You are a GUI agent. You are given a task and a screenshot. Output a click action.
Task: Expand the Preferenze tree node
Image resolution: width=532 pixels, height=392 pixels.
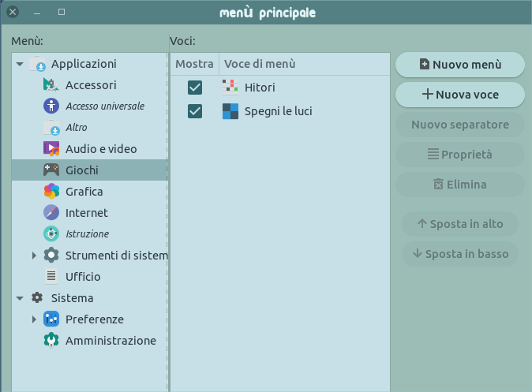pos(34,319)
